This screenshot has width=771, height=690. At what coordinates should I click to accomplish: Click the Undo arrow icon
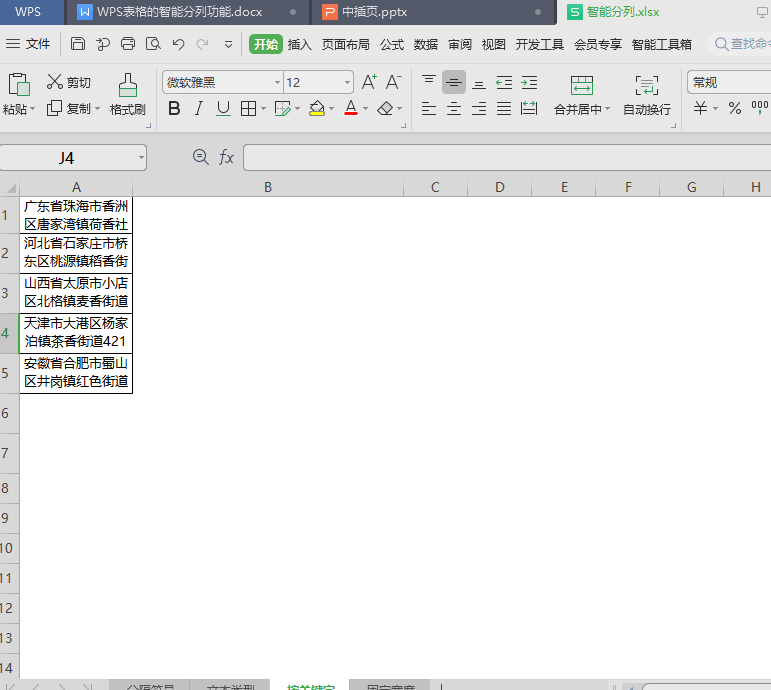coord(178,44)
